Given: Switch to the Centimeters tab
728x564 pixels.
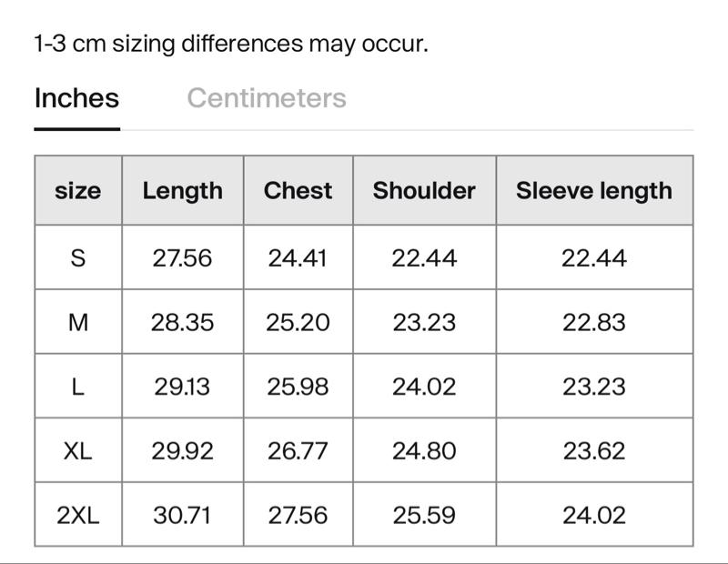Looking at the screenshot, I should [267, 98].
